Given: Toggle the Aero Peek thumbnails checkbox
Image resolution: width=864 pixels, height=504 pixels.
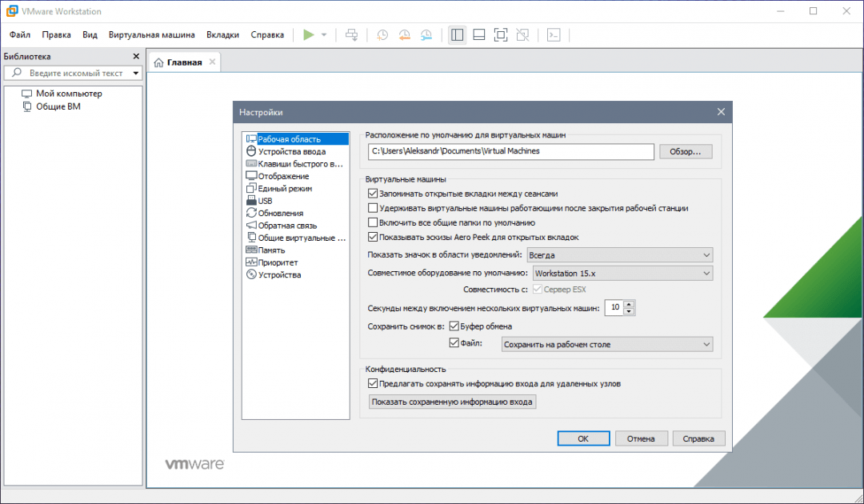Looking at the screenshot, I should [x=372, y=237].
